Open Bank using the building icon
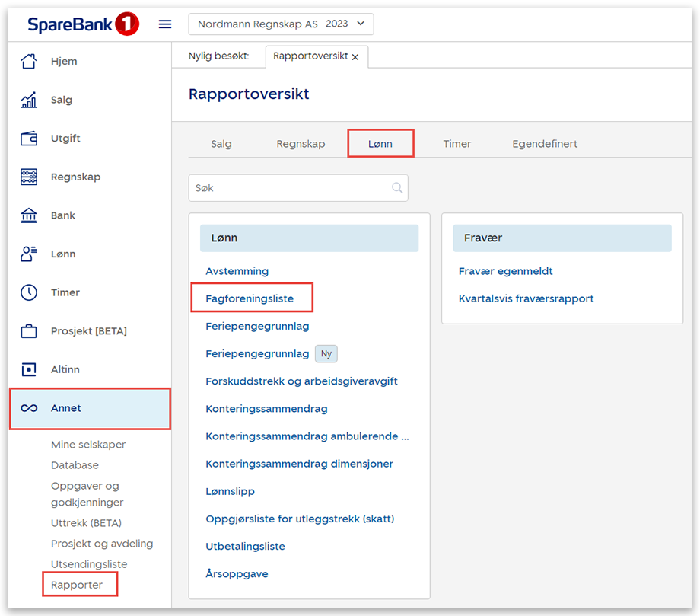700x616 pixels. 29,215
